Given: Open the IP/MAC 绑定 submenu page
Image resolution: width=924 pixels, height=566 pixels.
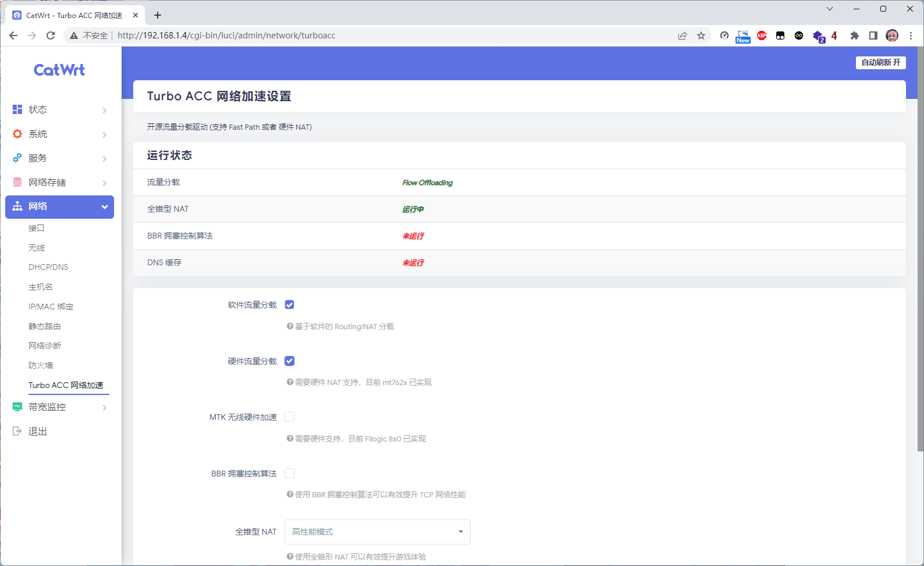Looking at the screenshot, I should pyautogui.click(x=51, y=307).
